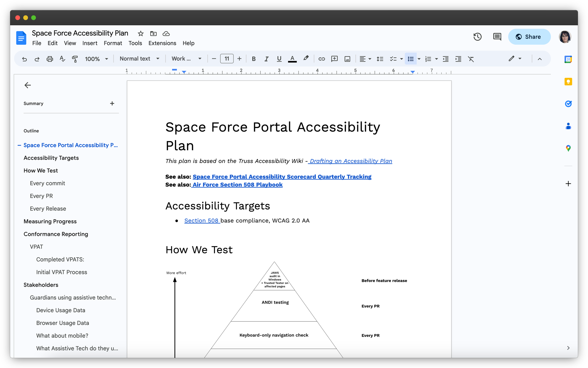Insert an image into the document
This screenshot has width=588, height=368.
[347, 59]
